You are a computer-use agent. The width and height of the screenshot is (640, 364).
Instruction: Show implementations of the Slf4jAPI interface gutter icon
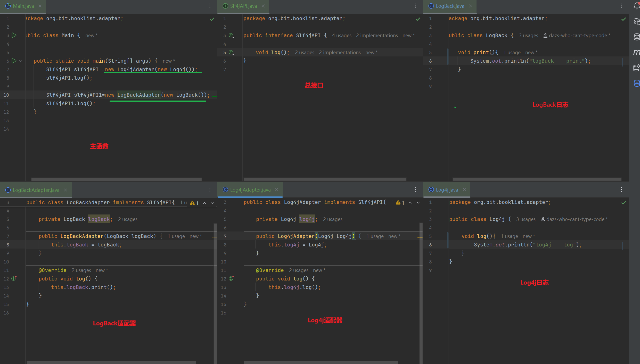coord(232,35)
